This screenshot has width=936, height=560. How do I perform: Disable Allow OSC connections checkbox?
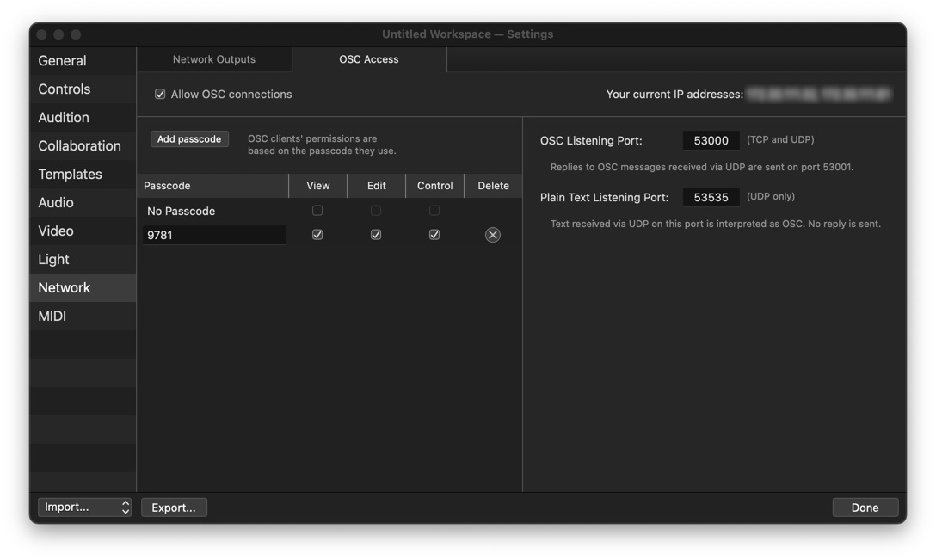click(160, 95)
